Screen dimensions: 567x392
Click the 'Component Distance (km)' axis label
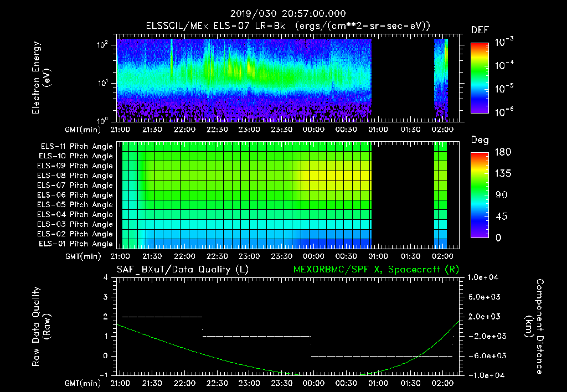(534, 327)
